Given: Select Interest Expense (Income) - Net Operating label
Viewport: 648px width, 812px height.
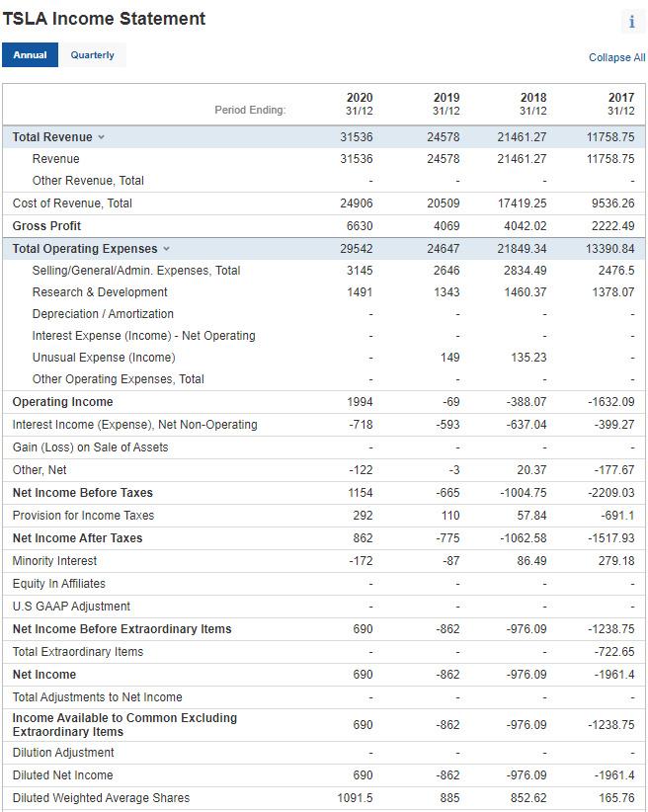Looking at the screenshot, I should [143, 336].
